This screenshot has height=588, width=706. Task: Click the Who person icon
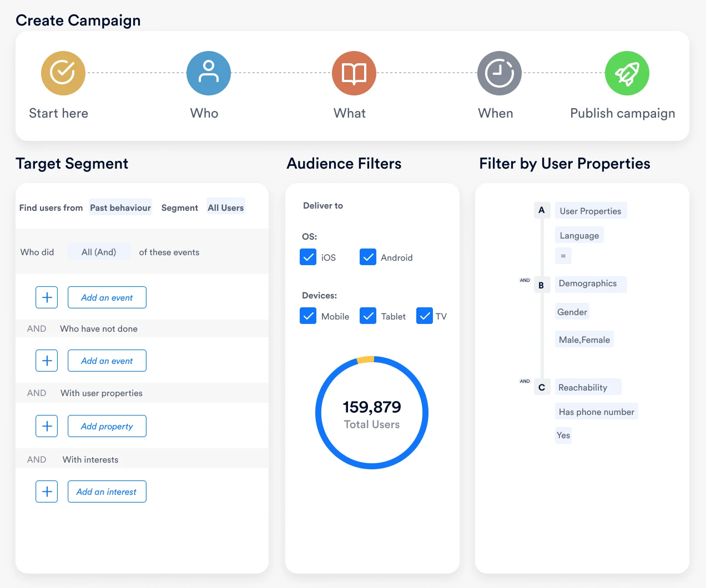(x=209, y=73)
